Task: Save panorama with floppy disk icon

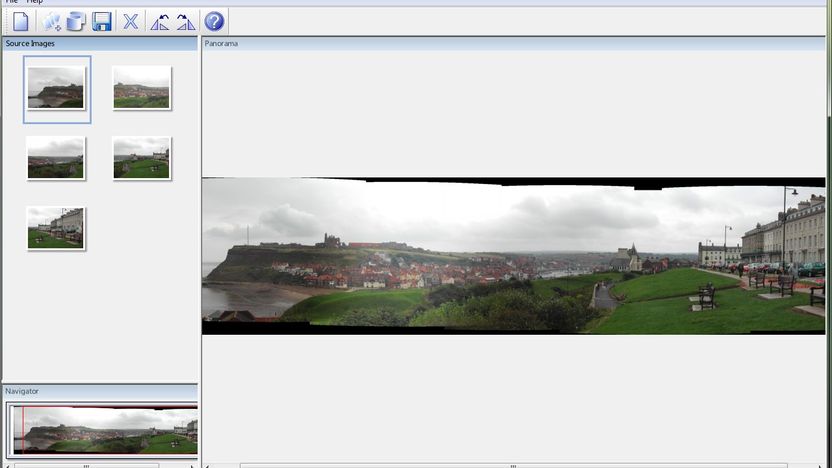Action: pyautogui.click(x=101, y=22)
